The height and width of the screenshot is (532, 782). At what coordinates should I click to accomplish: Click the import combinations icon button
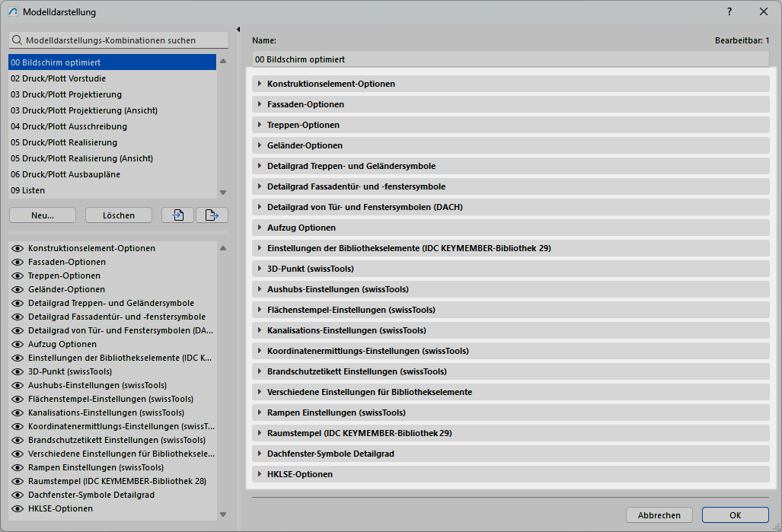click(177, 215)
